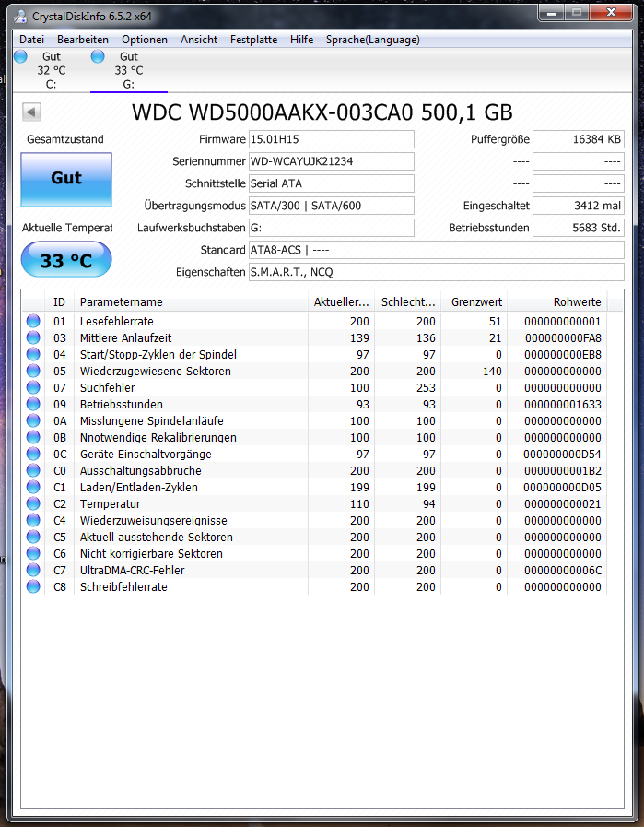Screen dimensions: 644x827
Task: Click the Grenzwert column header
Action: point(474,302)
